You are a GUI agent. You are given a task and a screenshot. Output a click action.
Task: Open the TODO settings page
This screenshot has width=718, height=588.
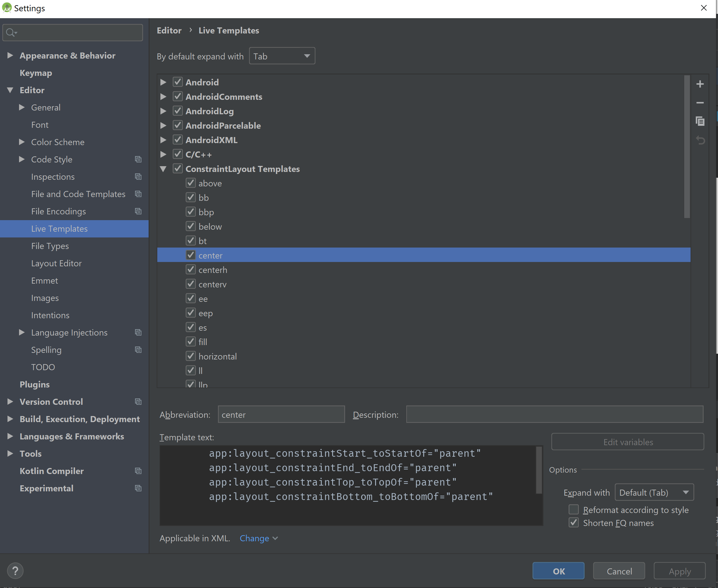click(43, 367)
